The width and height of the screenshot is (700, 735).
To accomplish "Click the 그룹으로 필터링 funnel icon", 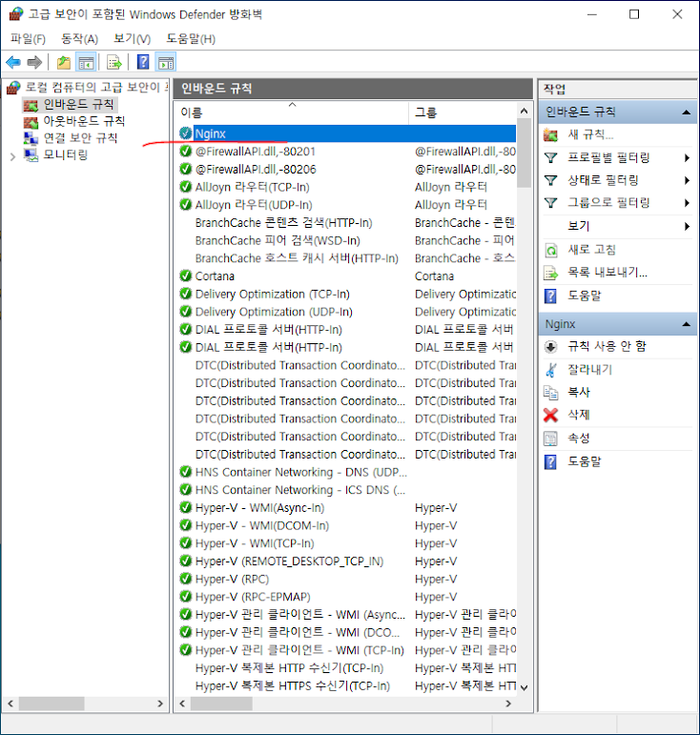I will click(x=551, y=203).
